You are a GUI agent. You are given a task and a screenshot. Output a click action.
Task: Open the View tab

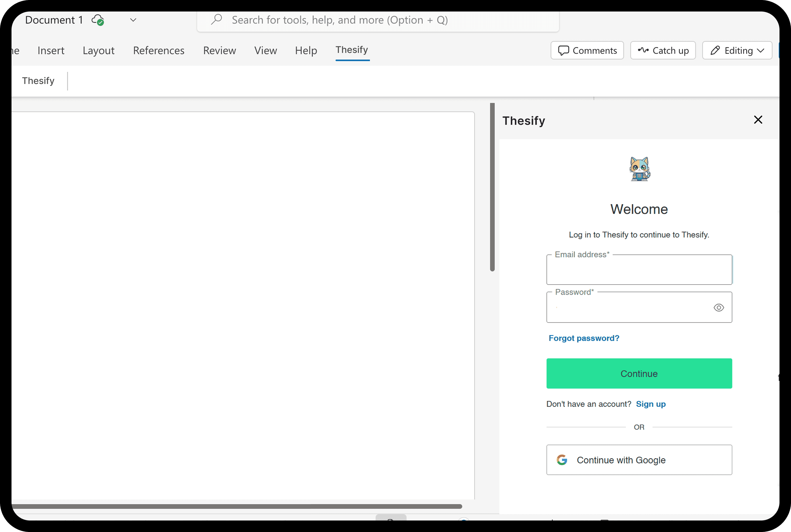[266, 51]
